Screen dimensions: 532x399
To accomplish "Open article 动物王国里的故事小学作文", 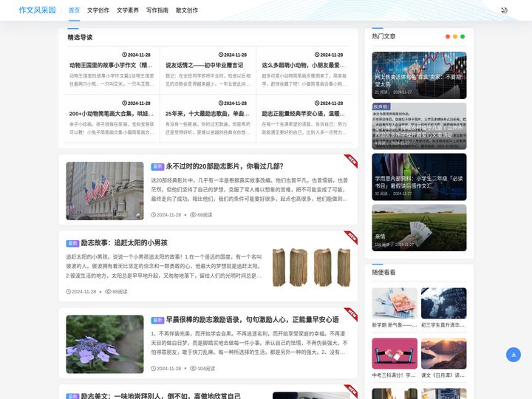I will 111,65.
